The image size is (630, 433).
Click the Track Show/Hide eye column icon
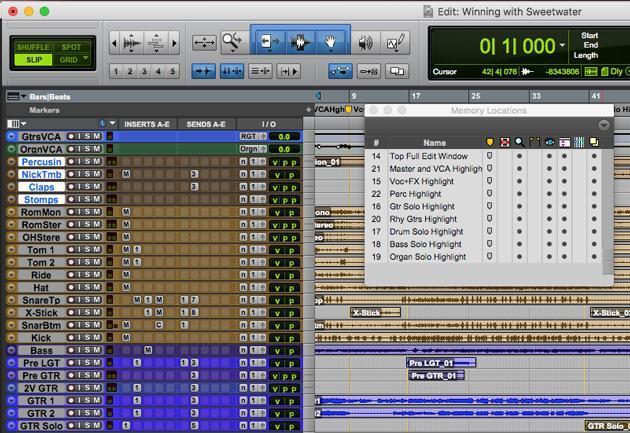549,142
